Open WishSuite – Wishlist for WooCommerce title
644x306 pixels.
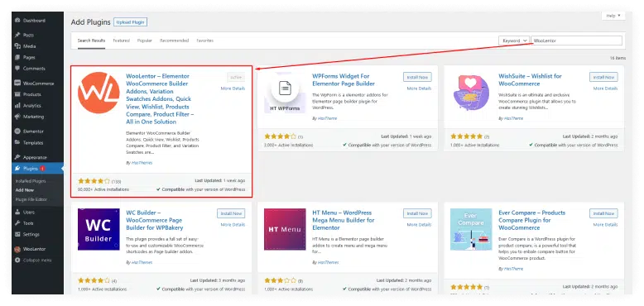click(x=531, y=80)
